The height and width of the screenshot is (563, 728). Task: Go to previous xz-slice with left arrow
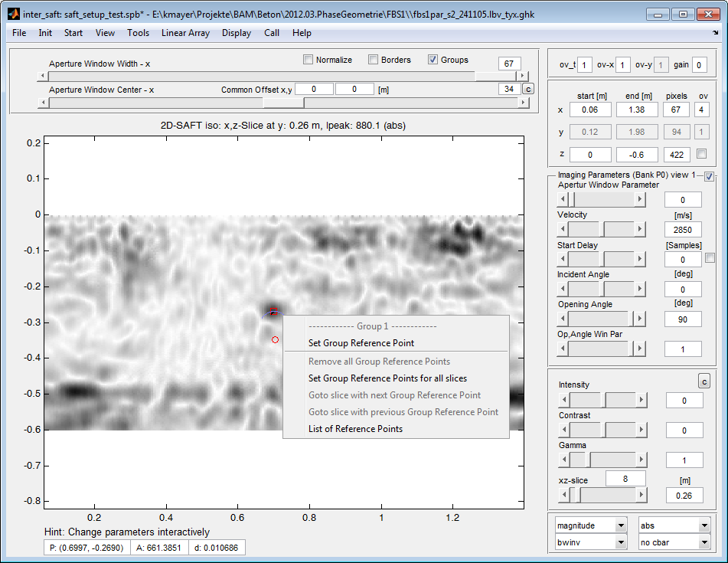pyautogui.click(x=564, y=495)
